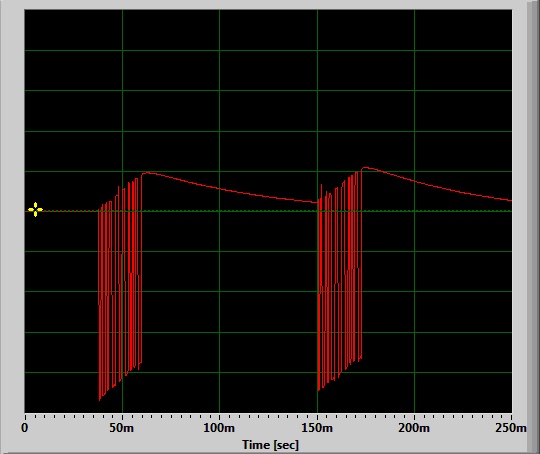Viewport: 540px width, 454px height.
Task: Click the lowest point of first burst
Action: tap(100, 400)
